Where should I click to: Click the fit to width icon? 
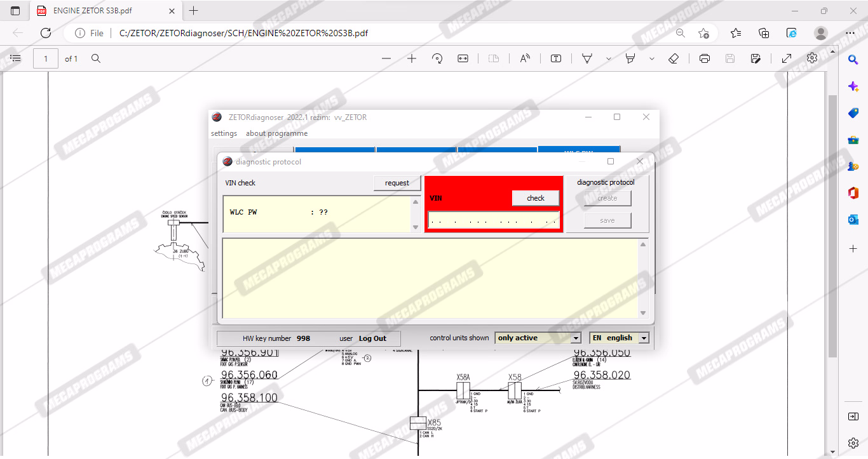[x=463, y=58]
